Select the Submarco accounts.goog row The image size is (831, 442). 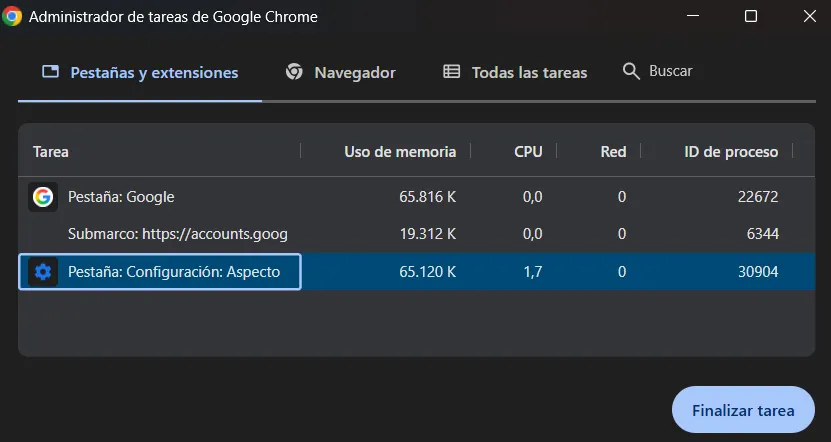click(417, 234)
